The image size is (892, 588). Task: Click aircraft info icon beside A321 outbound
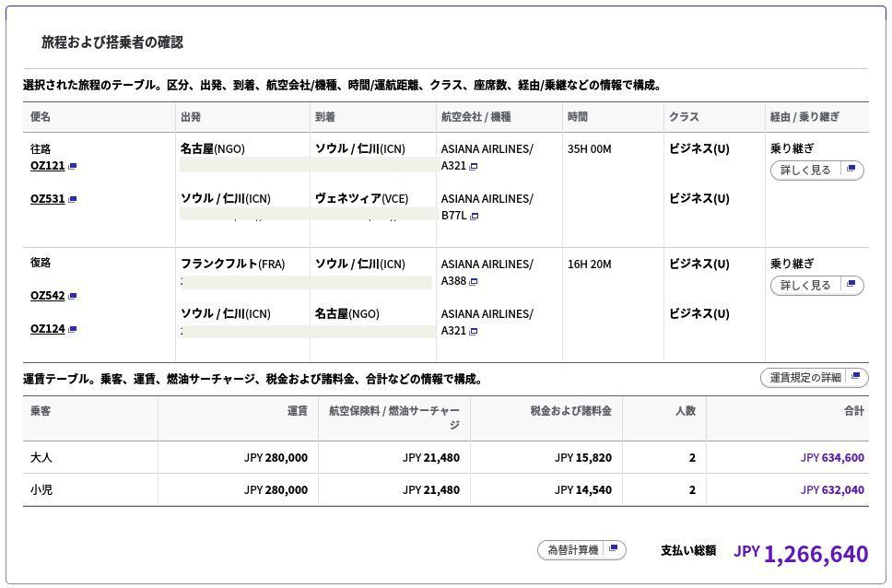(x=474, y=167)
